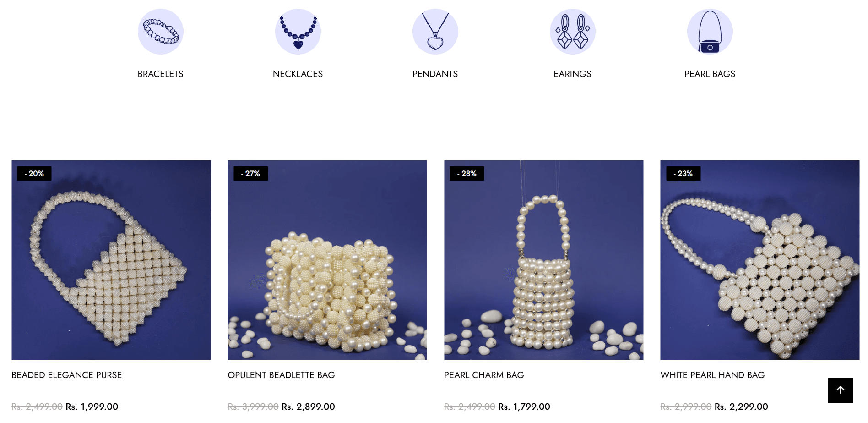View the Opulent Beadlette Bag photo

tap(327, 260)
